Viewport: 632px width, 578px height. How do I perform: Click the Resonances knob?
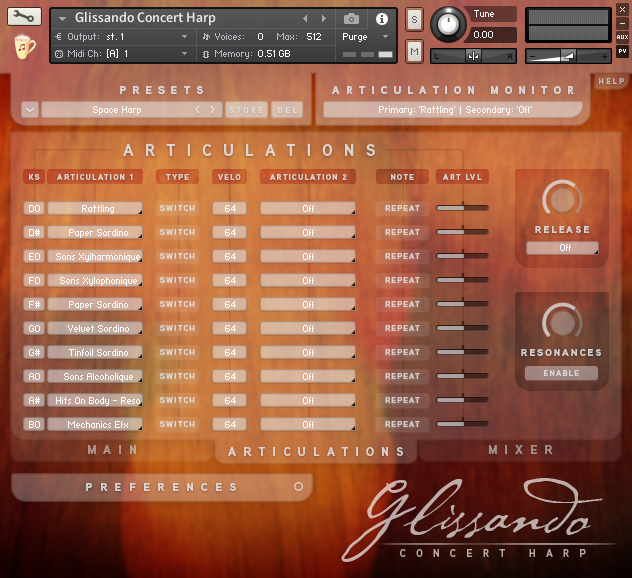562,322
